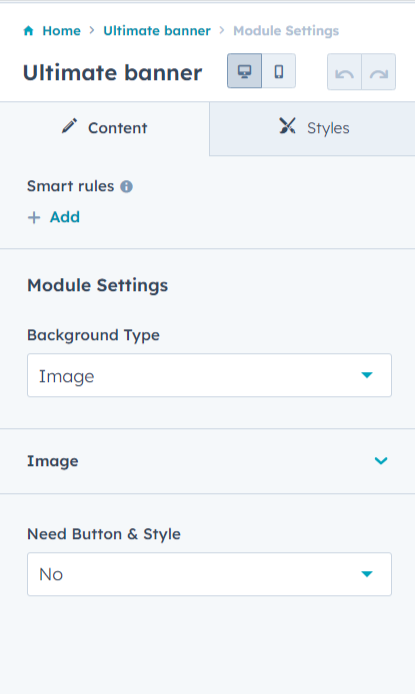Click the plus icon beside Add
The image size is (415, 694).
[x=34, y=217]
